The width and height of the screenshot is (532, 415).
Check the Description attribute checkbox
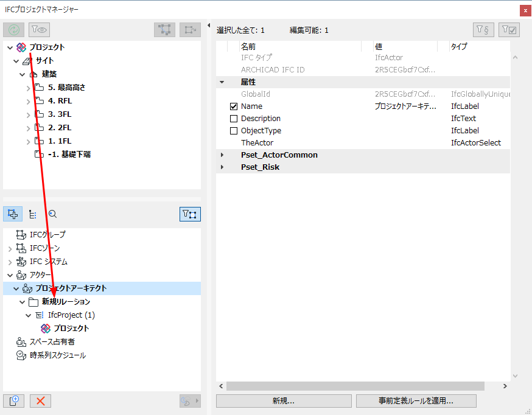[233, 119]
